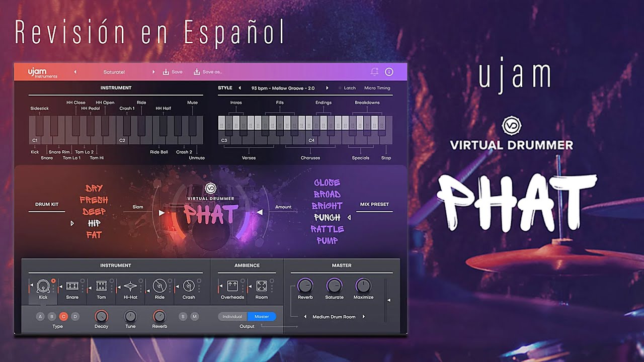This screenshot has height=362, width=644.
Task: Click the instrument Reverb knob beside Tune
Action: coord(159,316)
